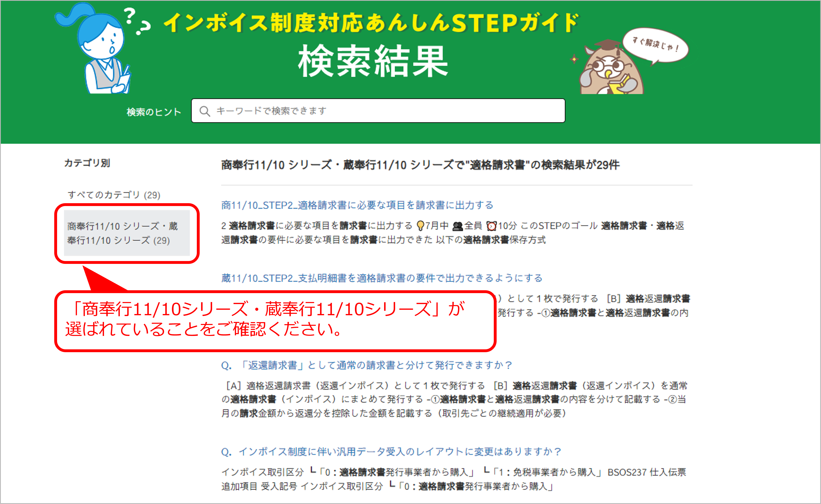Open the Q. インボイス制度に伴い汎用データ受入 result link
The image size is (821, 504).
tap(391, 452)
